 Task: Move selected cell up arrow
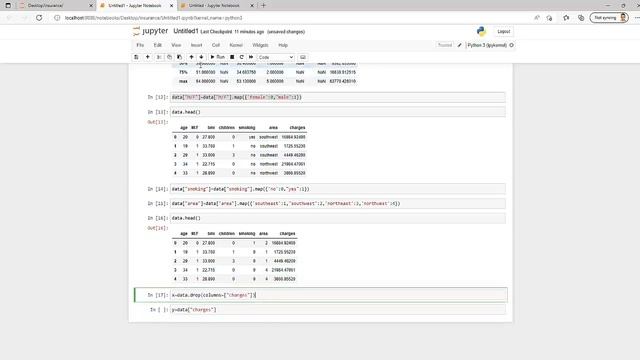click(x=191, y=57)
